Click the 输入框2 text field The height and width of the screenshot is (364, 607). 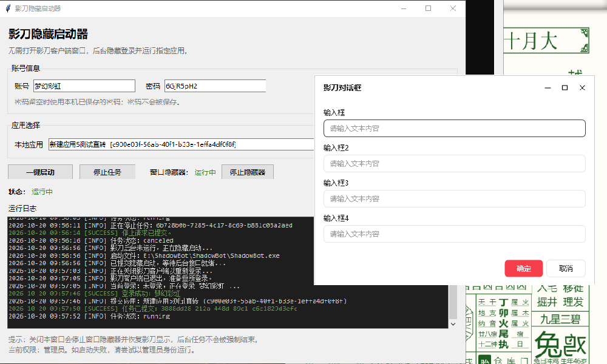[x=455, y=164]
